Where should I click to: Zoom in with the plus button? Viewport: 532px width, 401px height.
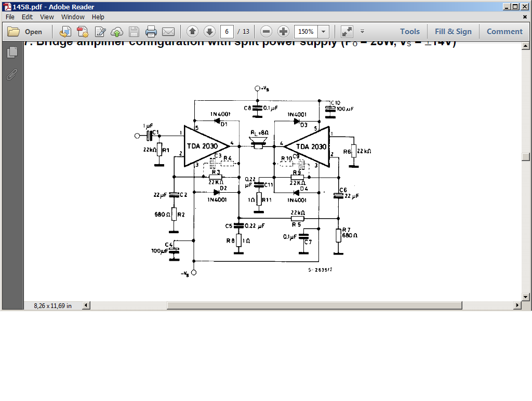(x=283, y=32)
